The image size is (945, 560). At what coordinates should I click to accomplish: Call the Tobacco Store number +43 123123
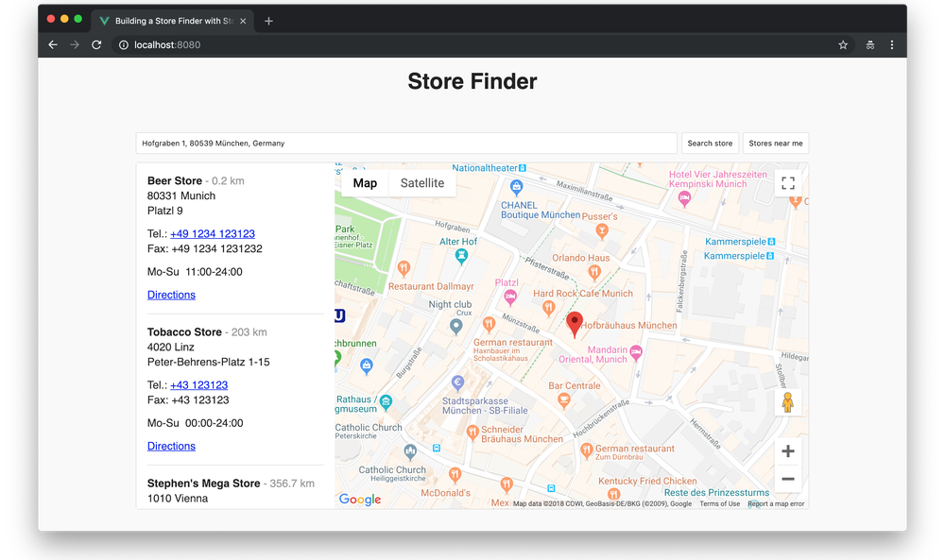(x=198, y=384)
